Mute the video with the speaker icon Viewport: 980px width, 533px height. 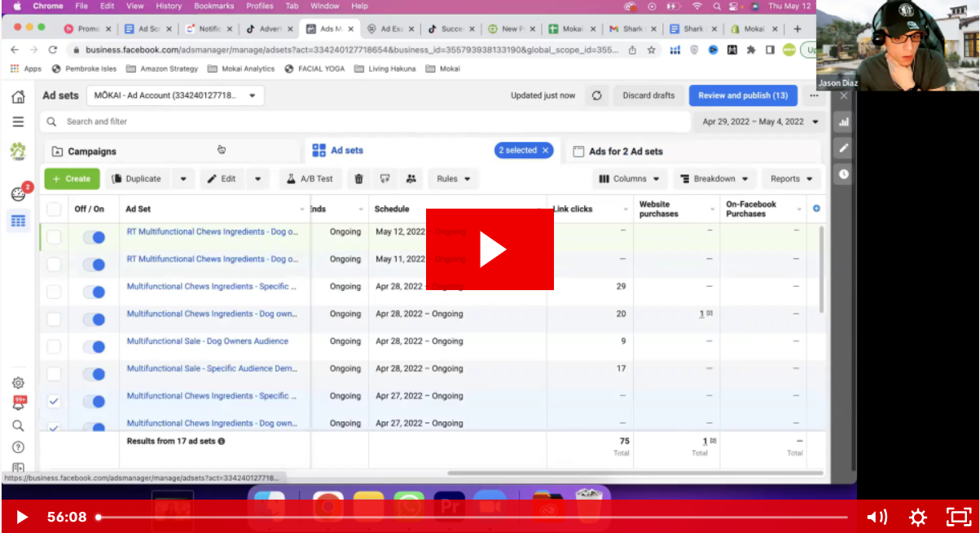click(877, 517)
